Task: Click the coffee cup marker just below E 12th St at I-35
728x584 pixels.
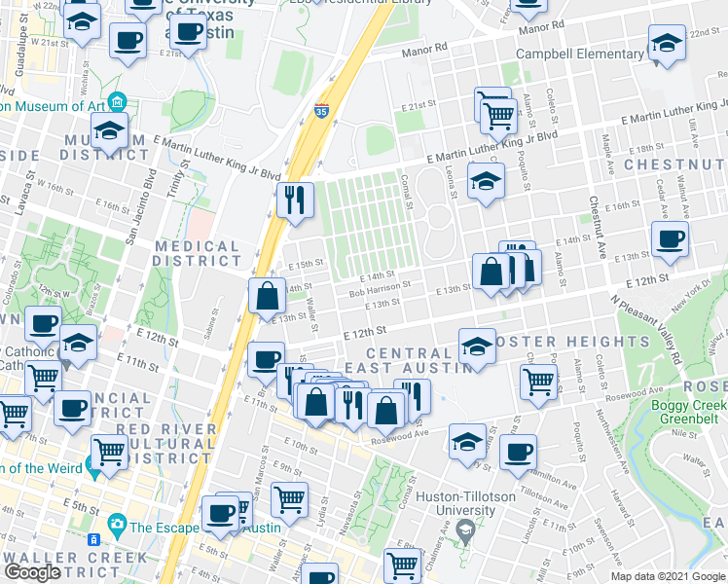Action: 266,360
